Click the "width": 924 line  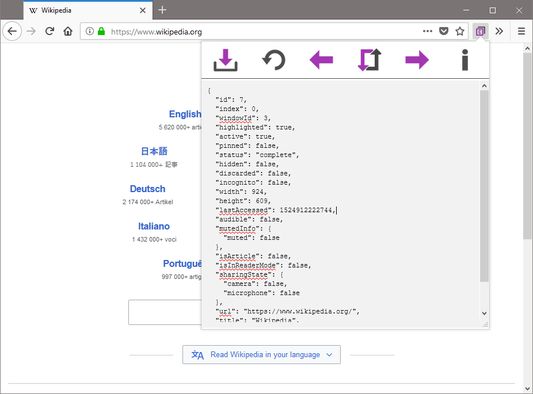coord(241,192)
